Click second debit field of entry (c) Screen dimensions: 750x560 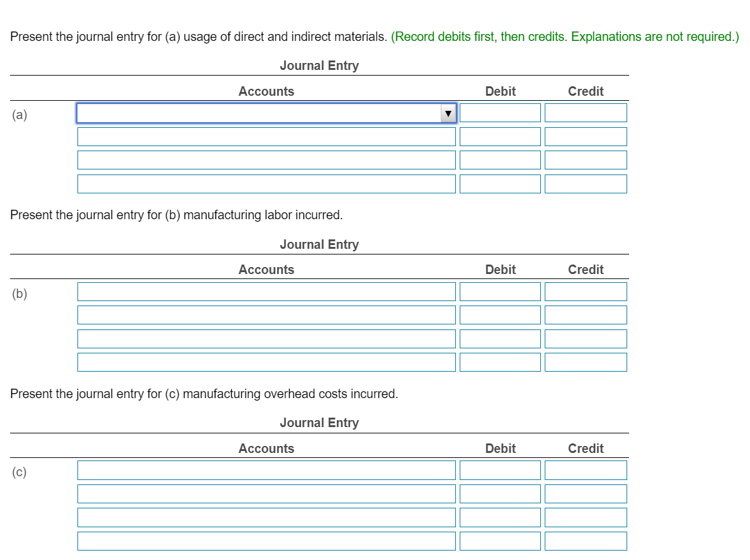(501, 494)
